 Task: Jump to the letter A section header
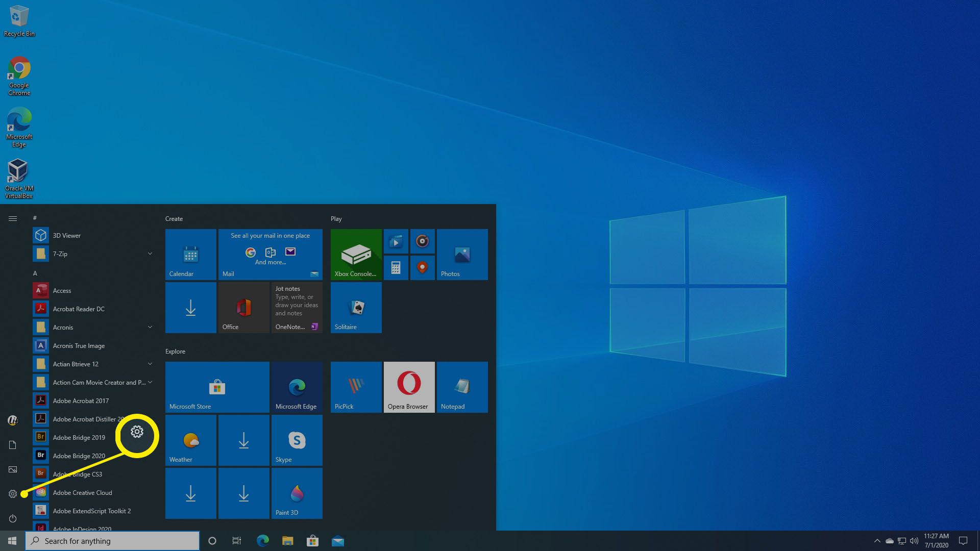[35, 273]
